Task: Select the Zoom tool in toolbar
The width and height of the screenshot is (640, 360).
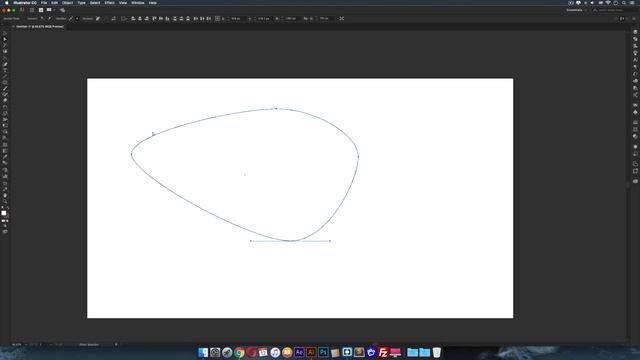Action: [x=5, y=201]
